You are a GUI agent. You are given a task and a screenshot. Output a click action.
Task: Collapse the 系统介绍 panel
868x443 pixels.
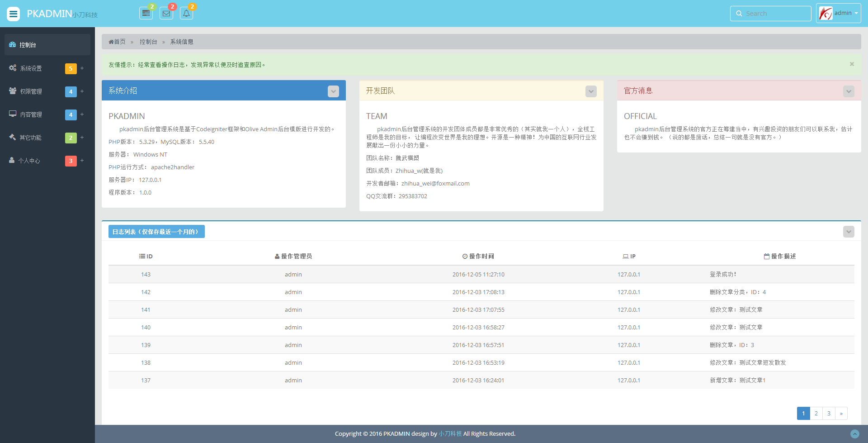(x=333, y=91)
